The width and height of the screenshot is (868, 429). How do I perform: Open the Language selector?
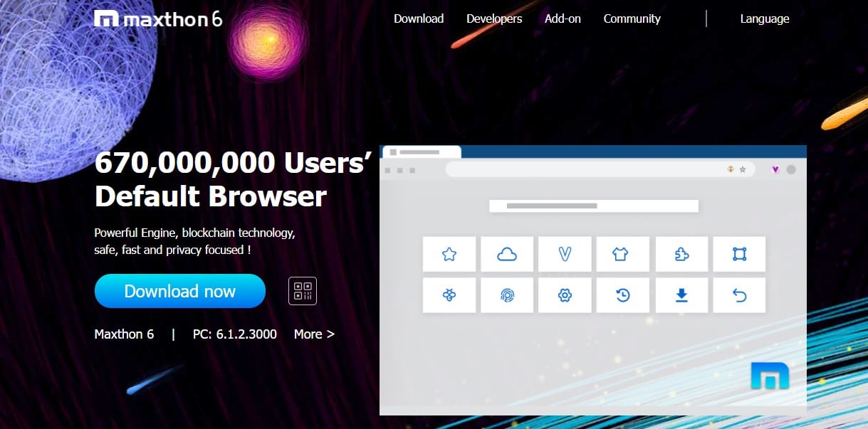(765, 19)
